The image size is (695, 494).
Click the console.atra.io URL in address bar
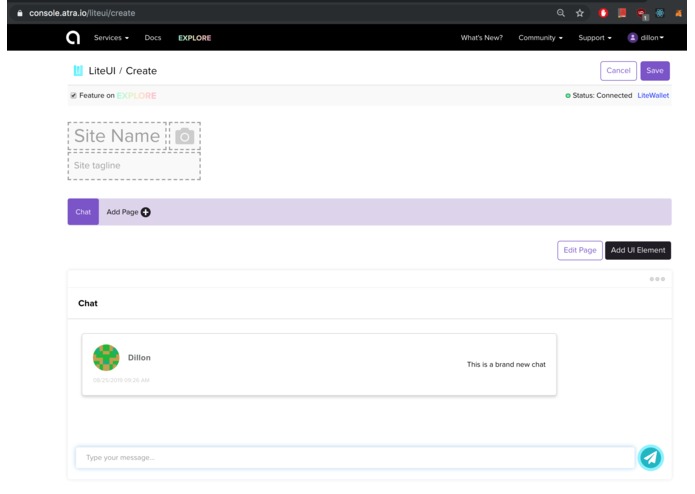pyautogui.click(x=82, y=13)
